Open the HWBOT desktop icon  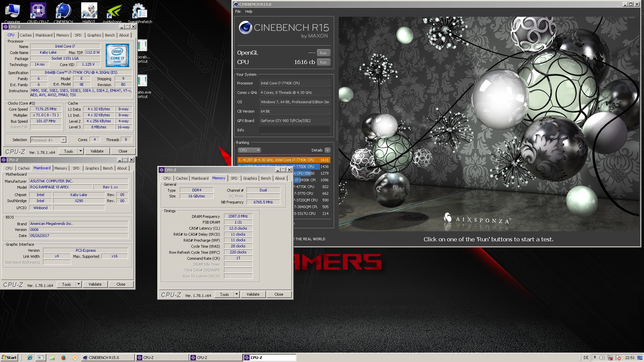tap(89, 12)
